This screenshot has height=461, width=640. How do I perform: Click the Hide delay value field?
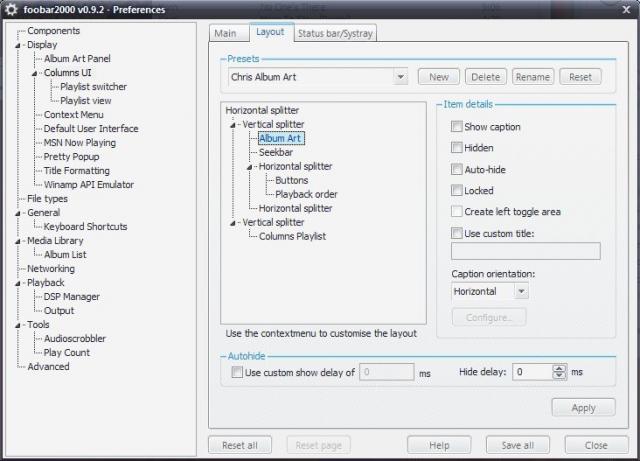[533, 372]
